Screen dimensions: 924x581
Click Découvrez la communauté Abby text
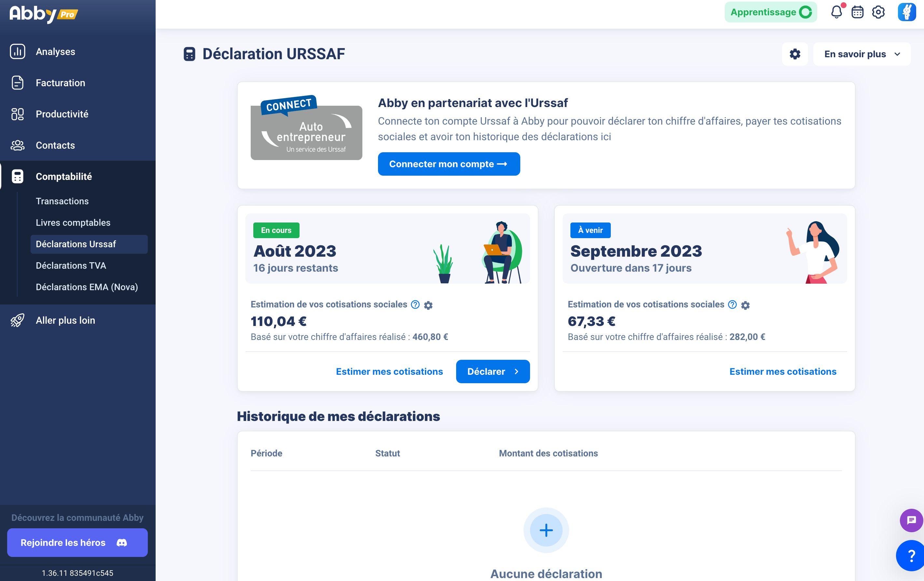tap(77, 518)
